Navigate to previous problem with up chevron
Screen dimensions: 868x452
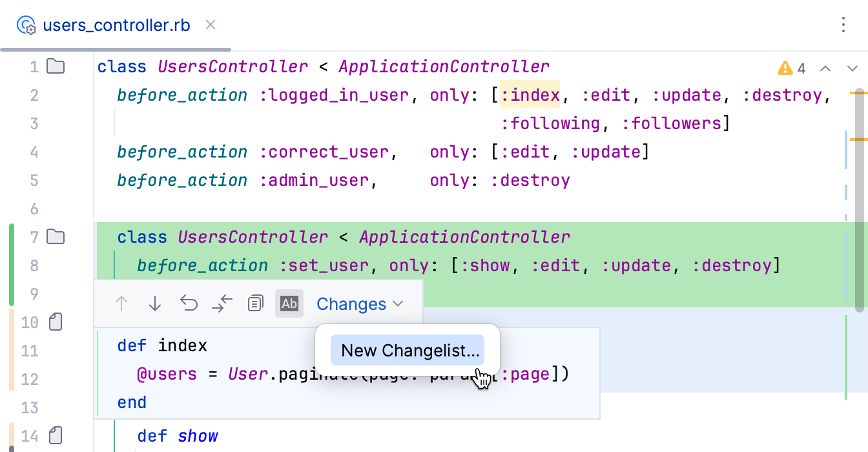point(825,68)
